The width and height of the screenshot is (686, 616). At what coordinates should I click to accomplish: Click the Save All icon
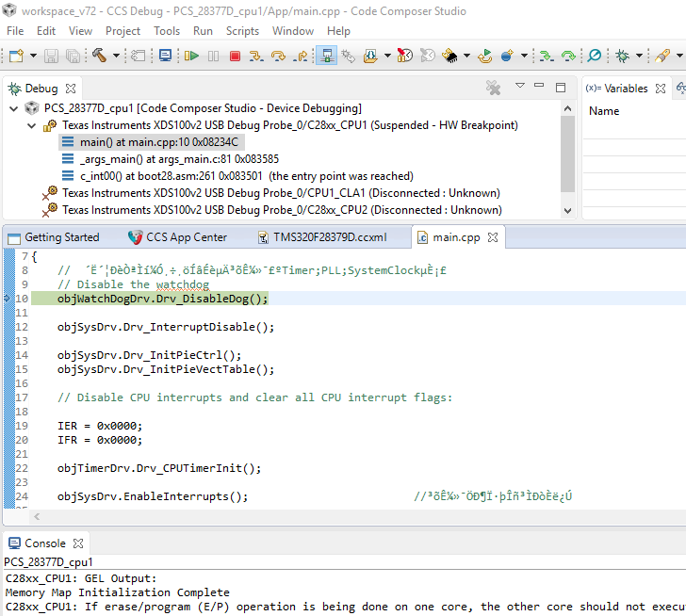(73, 56)
